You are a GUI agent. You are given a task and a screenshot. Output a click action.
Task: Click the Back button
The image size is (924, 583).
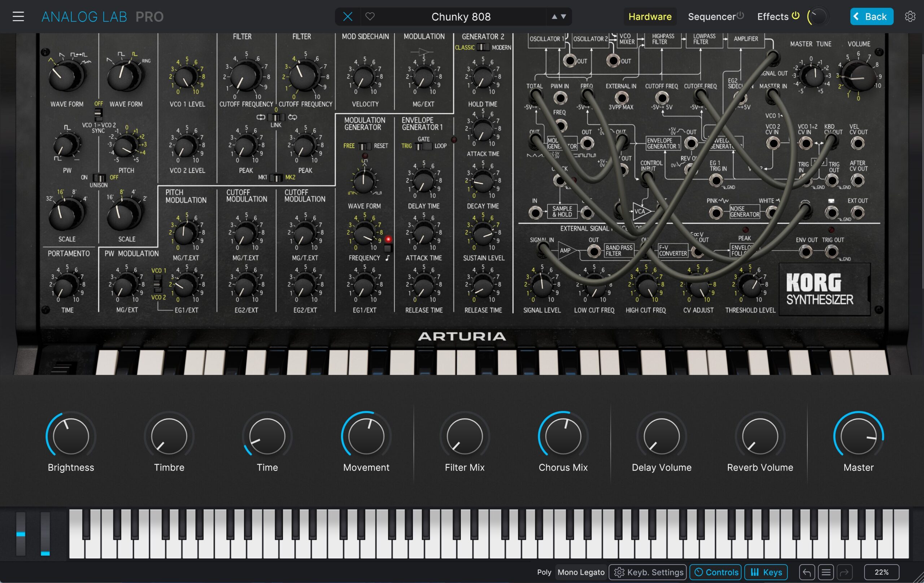871,17
